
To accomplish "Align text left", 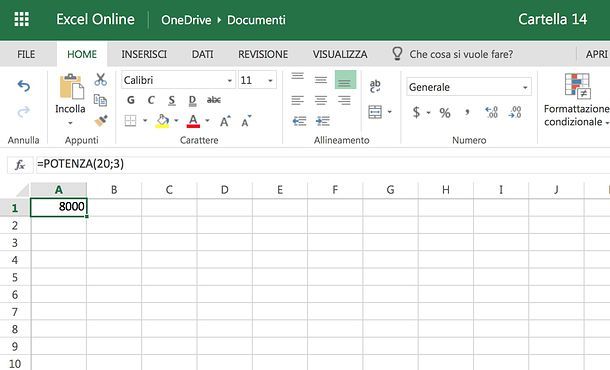I will pyautogui.click(x=298, y=101).
